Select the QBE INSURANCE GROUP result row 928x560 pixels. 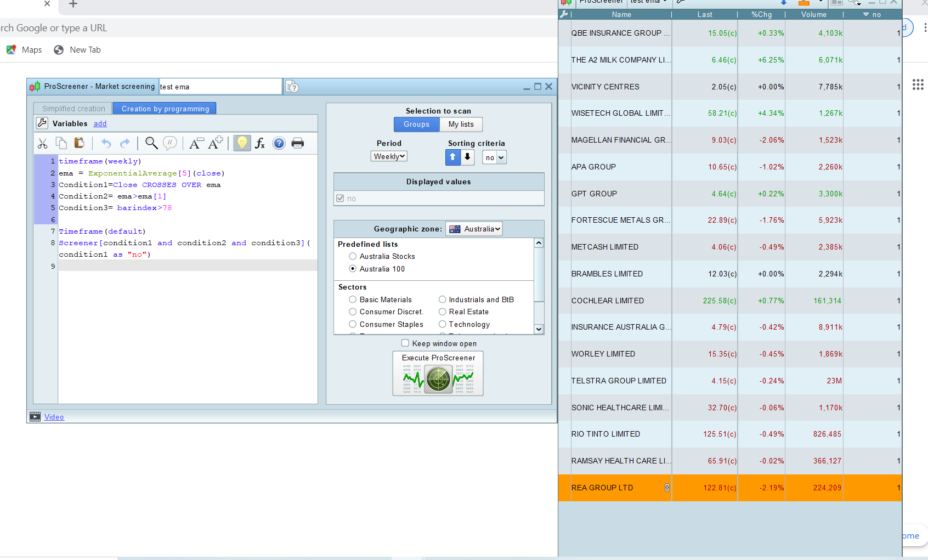click(730, 33)
